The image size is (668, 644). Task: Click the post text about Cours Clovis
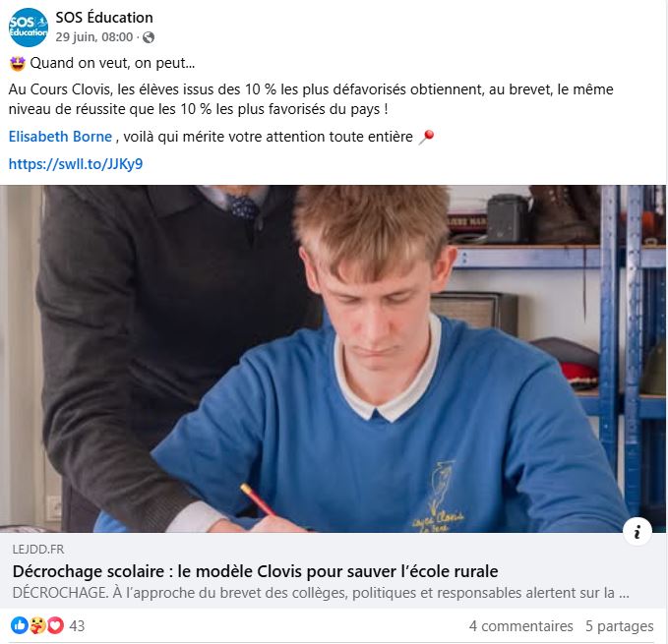click(x=311, y=99)
